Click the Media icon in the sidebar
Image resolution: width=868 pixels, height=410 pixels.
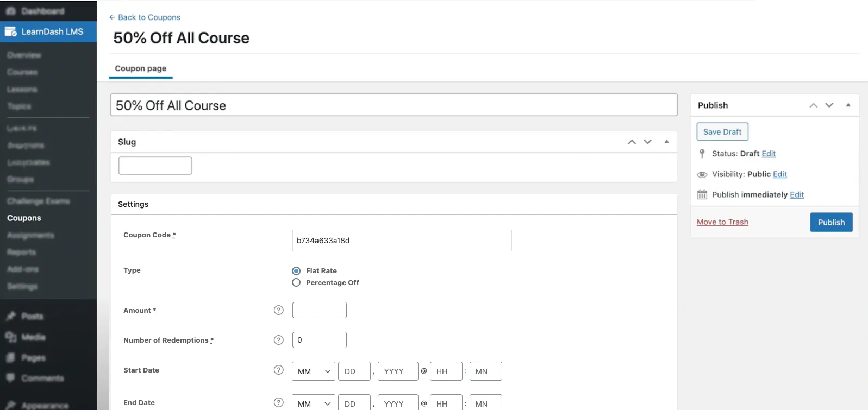click(x=11, y=337)
